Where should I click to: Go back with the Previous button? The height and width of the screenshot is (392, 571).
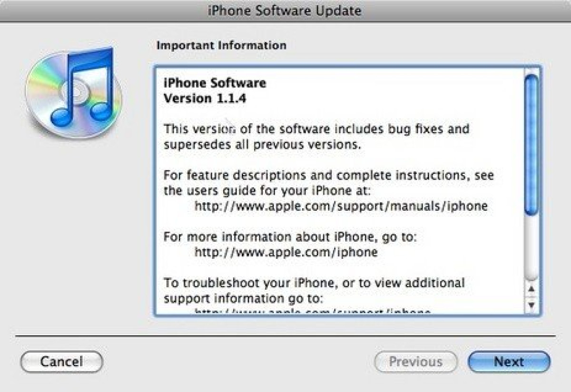click(x=415, y=362)
